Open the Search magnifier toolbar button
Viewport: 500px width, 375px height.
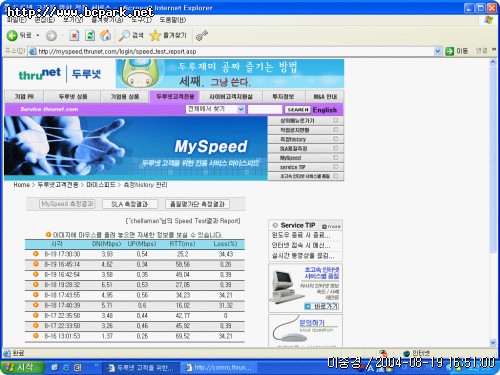coord(131,35)
